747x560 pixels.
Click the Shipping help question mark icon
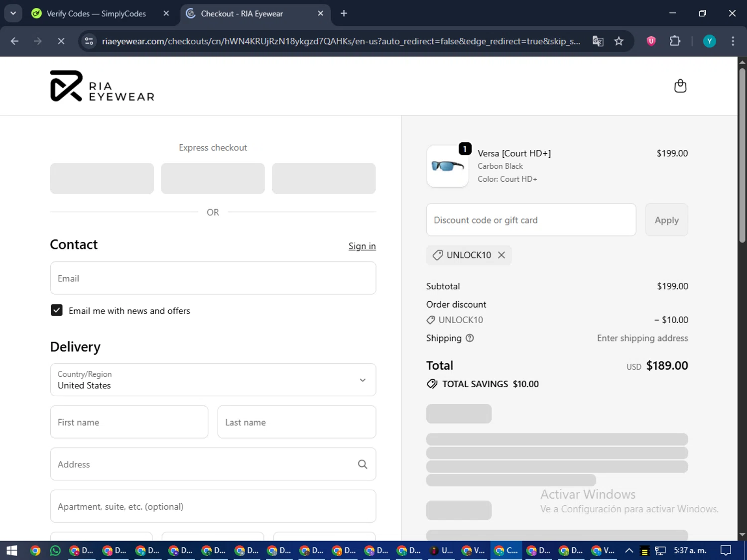click(x=470, y=338)
